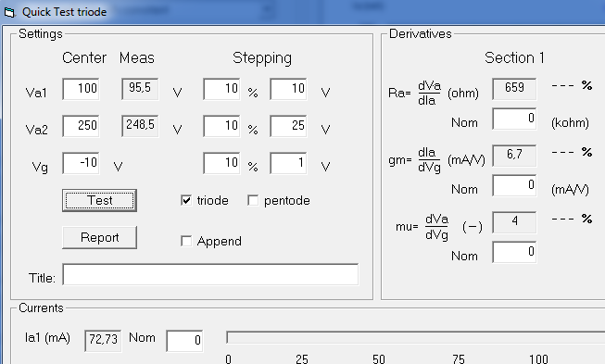The height and width of the screenshot is (364, 605).
Task: Click the Va2 Center field showing 250
Action: tap(81, 126)
